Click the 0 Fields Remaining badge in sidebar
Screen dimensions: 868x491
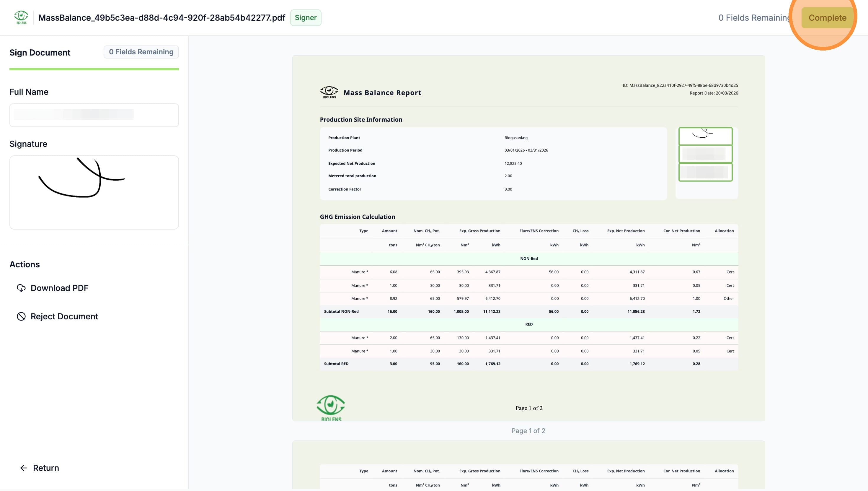141,52
